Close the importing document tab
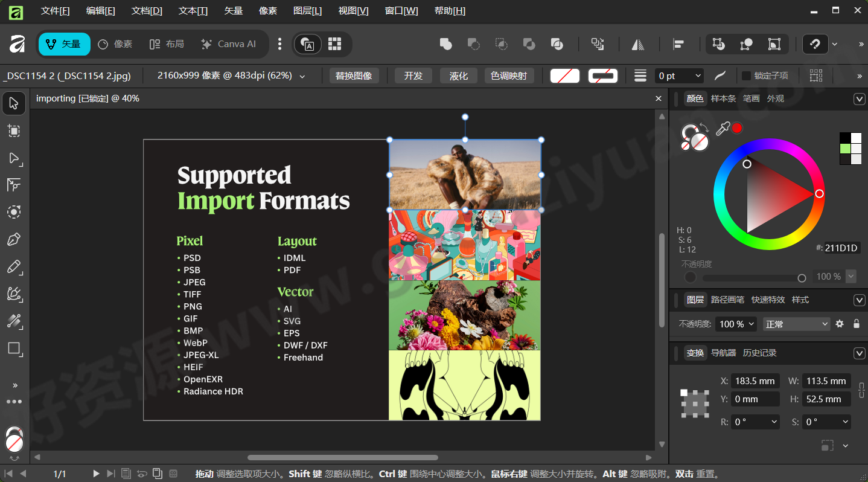Viewport: 868px width, 482px height. click(659, 98)
